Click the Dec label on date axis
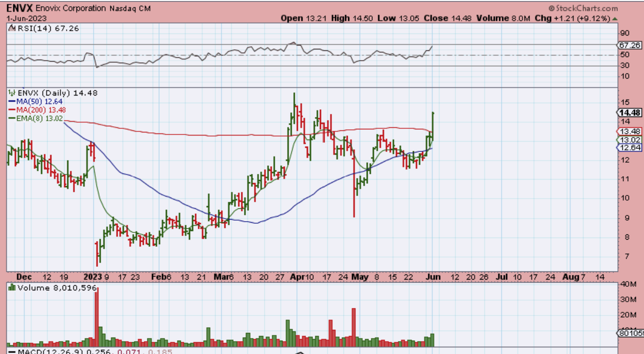This screenshot has height=354, width=644. click(24, 277)
